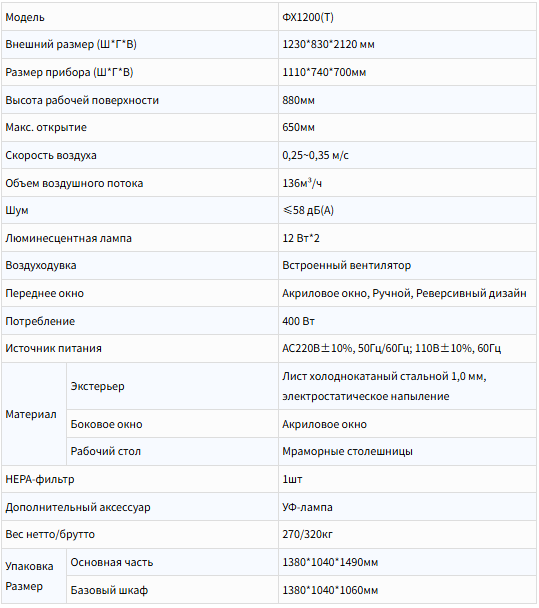
Task: Select Мраморные столешницы value cell
Action: (x=408, y=452)
